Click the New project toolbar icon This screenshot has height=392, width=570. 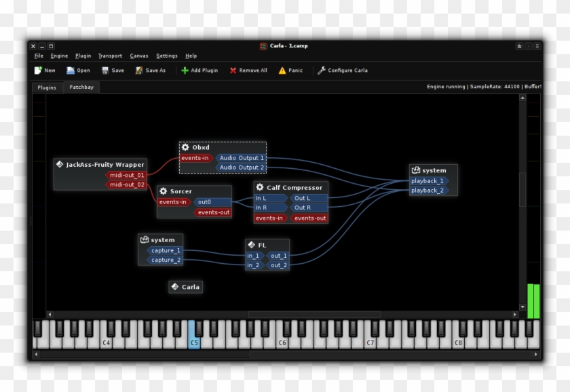point(38,71)
